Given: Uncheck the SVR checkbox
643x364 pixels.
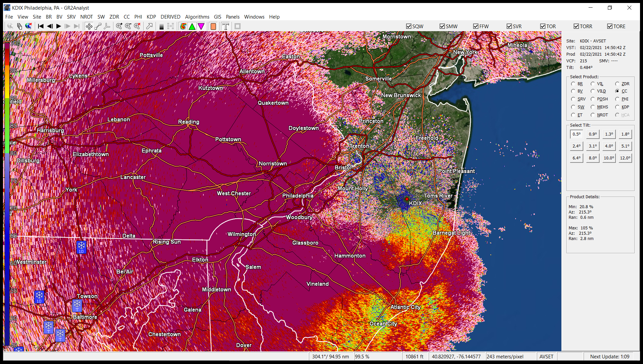Looking at the screenshot, I should pyautogui.click(x=509, y=26).
